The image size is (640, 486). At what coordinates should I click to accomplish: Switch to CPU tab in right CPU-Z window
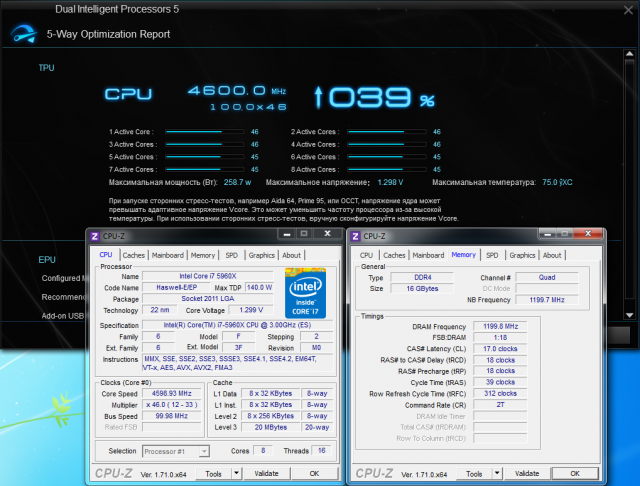coord(366,255)
